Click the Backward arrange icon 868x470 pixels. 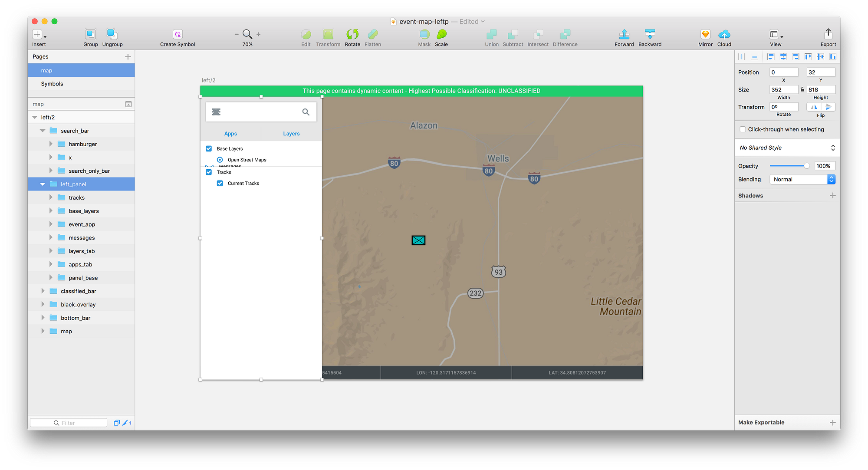650,34
